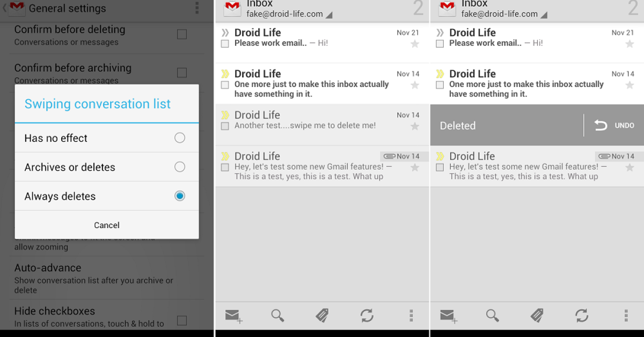Click the labels tag icon in the right inbox

(537, 316)
